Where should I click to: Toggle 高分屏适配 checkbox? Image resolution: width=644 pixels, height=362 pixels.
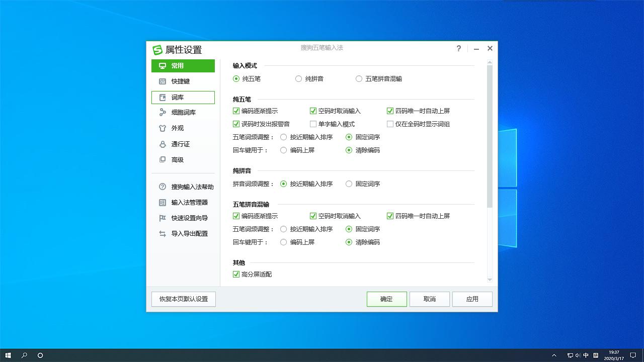[x=236, y=275]
